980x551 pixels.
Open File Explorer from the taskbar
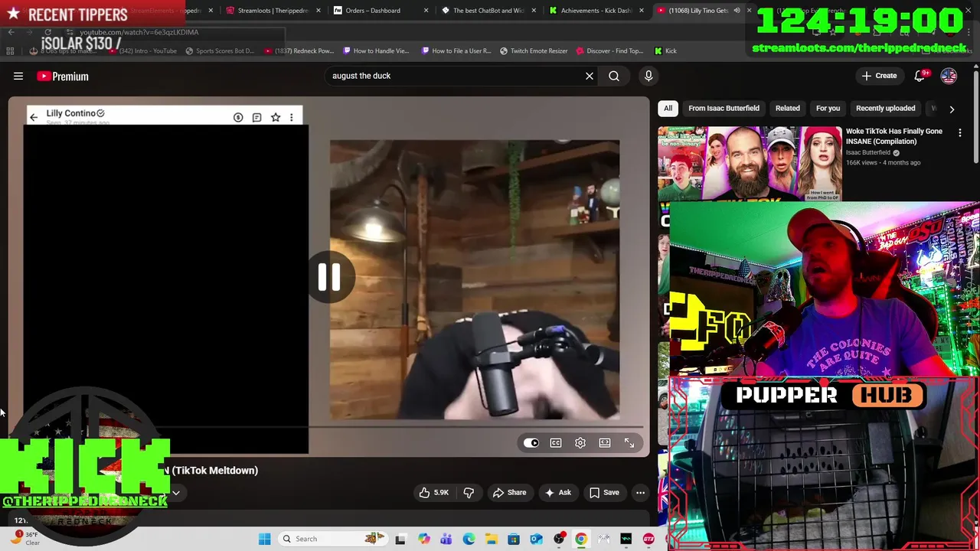pyautogui.click(x=491, y=539)
